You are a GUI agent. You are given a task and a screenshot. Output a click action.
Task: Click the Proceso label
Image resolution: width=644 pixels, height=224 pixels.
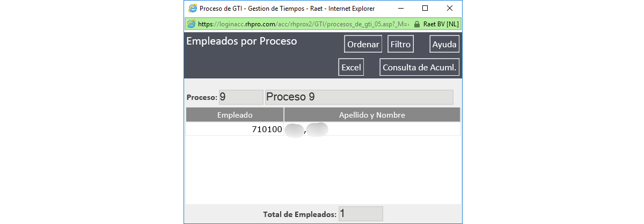click(202, 98)
